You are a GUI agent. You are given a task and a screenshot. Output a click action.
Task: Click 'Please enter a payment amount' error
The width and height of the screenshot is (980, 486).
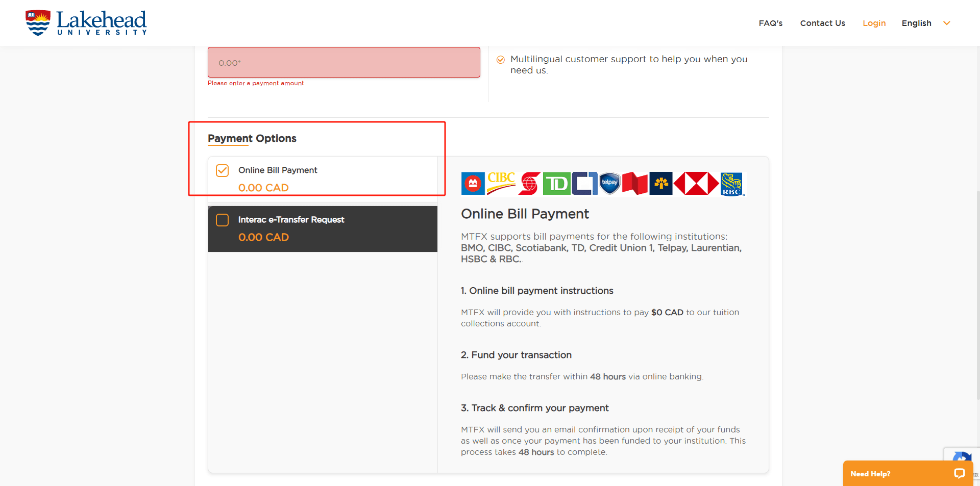pos(256,83)
